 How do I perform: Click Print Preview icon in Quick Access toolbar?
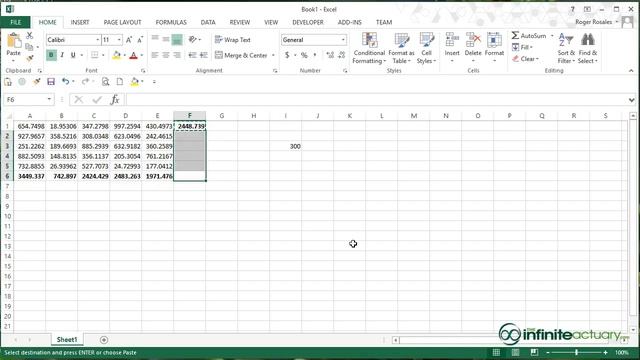click(x=105, y=82)
